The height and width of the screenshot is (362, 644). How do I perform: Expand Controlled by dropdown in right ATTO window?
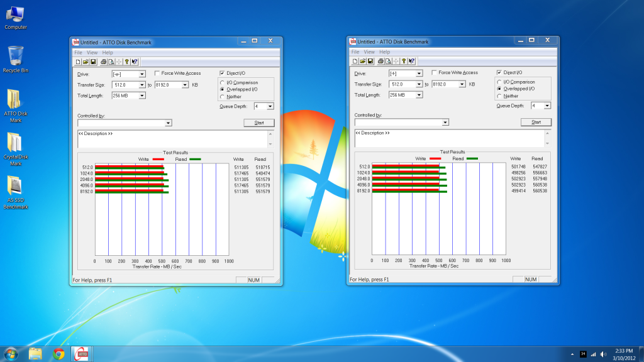(x=445, y=123)
